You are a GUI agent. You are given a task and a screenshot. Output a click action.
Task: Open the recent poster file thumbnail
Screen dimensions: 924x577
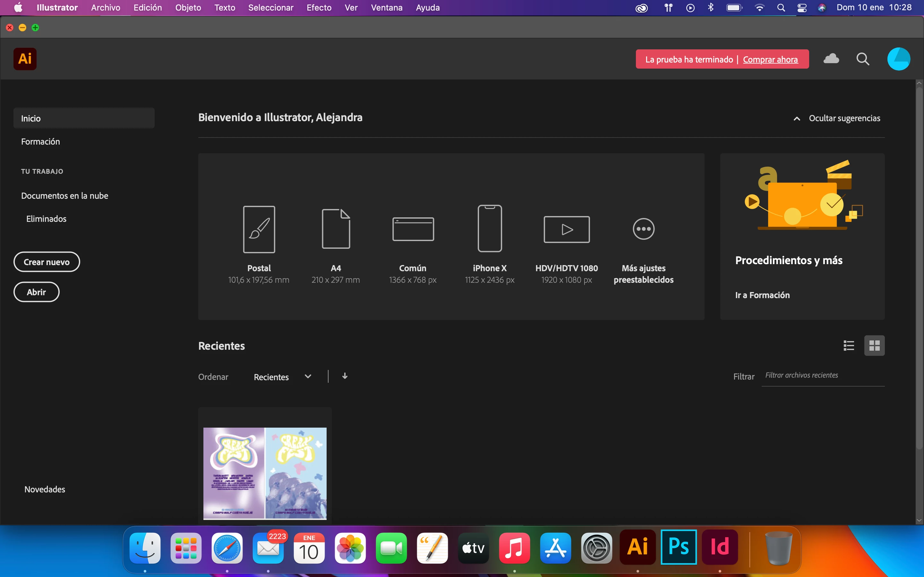point(265,472)
